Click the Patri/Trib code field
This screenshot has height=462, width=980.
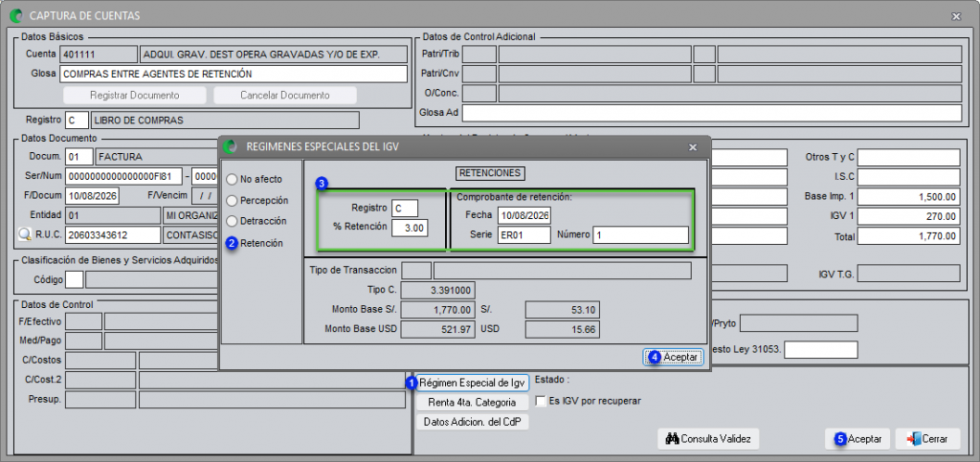click(479, 55)
